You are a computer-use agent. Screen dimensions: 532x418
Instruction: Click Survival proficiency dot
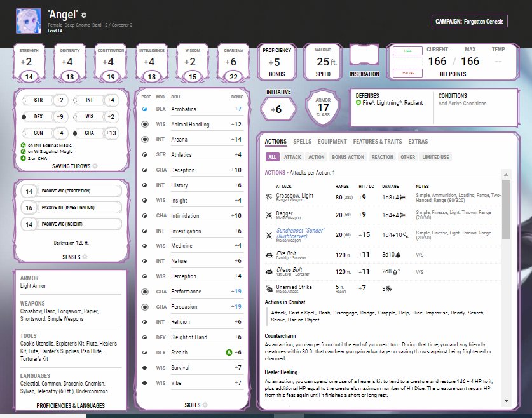click(144, 368)
